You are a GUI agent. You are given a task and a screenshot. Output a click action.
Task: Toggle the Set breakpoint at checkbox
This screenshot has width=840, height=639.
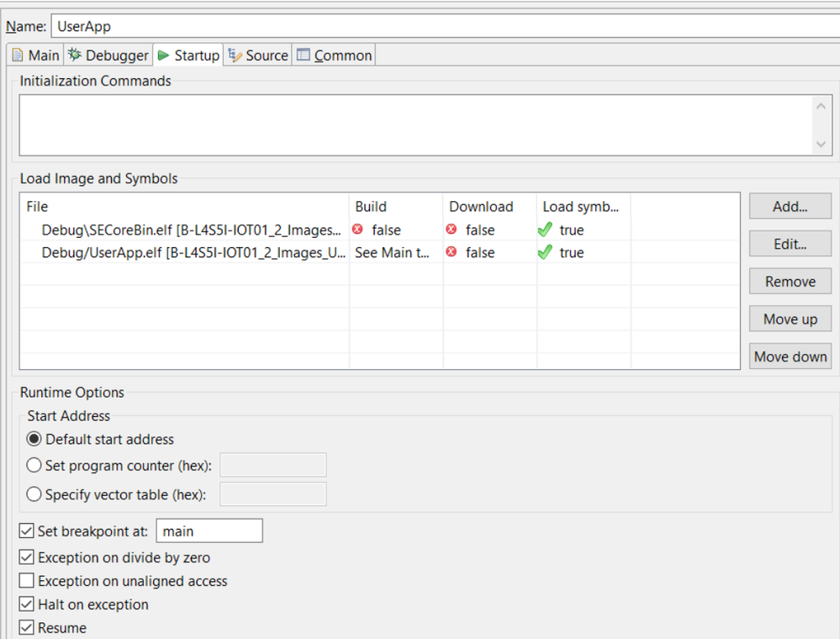tap(26, 531)
